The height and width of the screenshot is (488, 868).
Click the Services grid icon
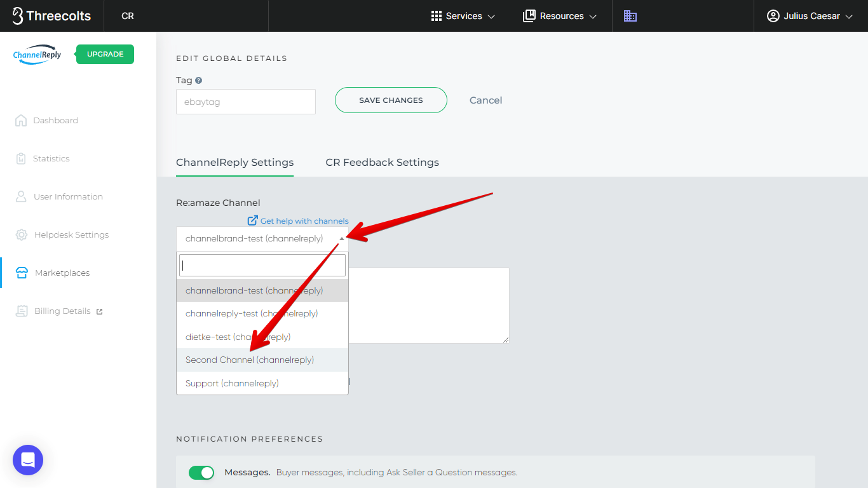(436, 16)
